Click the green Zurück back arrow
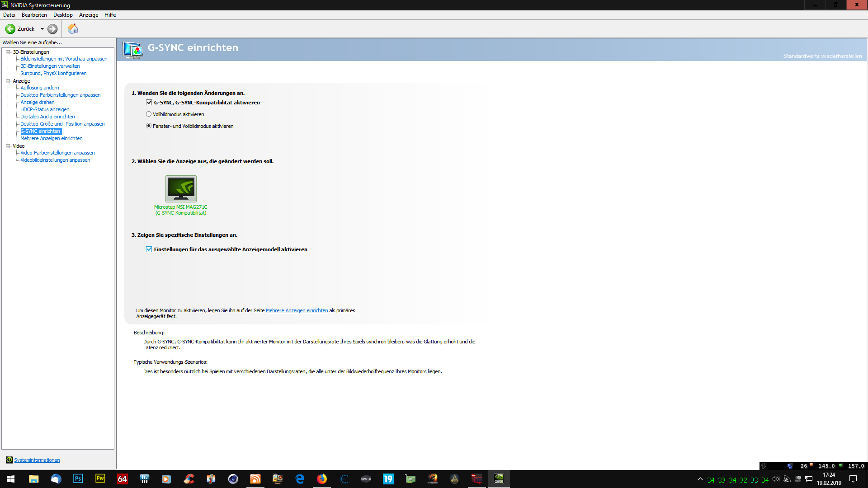Image resolution: width=868 pixels, height=488 pixels. click(10, 29)
